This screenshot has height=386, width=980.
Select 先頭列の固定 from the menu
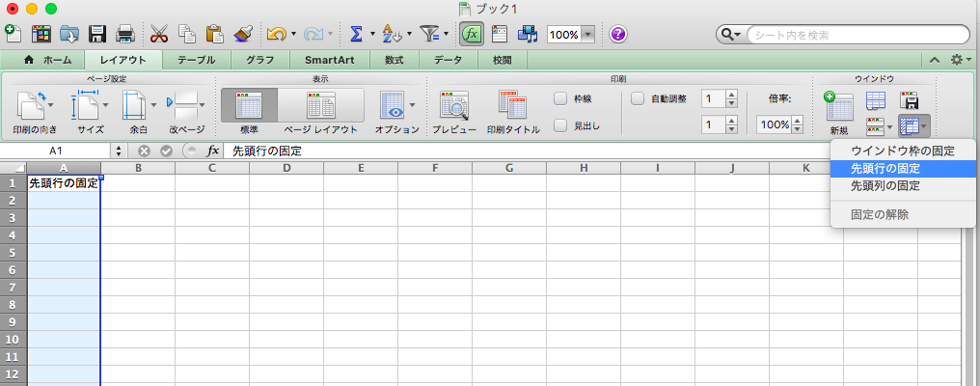tap(884, 185)
